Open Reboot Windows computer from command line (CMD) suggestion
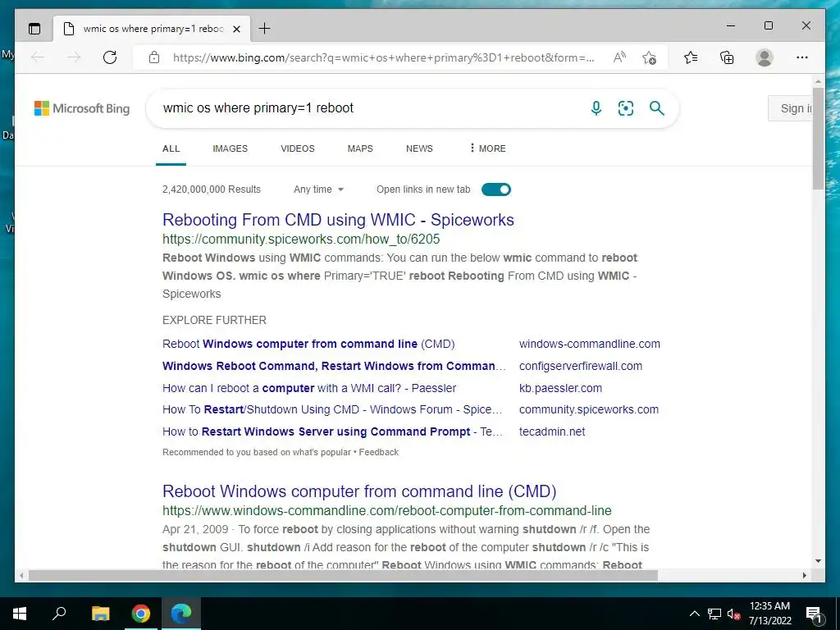Image resolution: width=840 pixels, height=630 pixels. pyautogui.click(x=308, y=344)
